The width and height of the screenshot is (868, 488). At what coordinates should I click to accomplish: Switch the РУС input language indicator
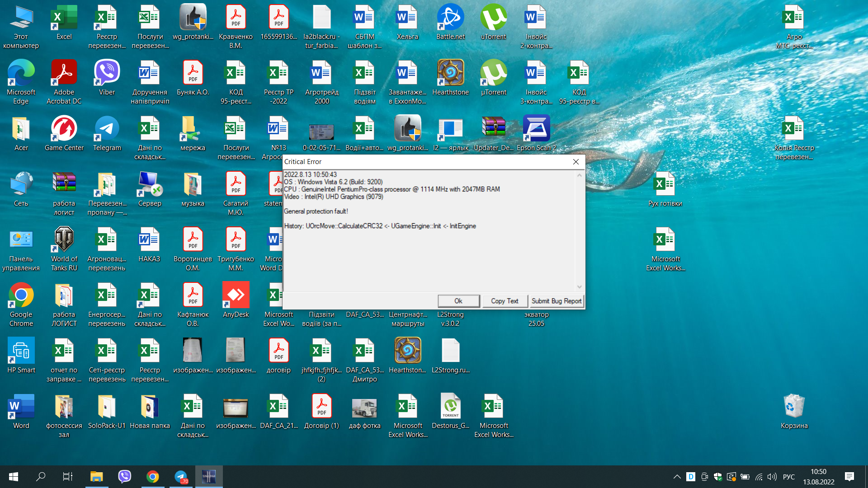788,477
